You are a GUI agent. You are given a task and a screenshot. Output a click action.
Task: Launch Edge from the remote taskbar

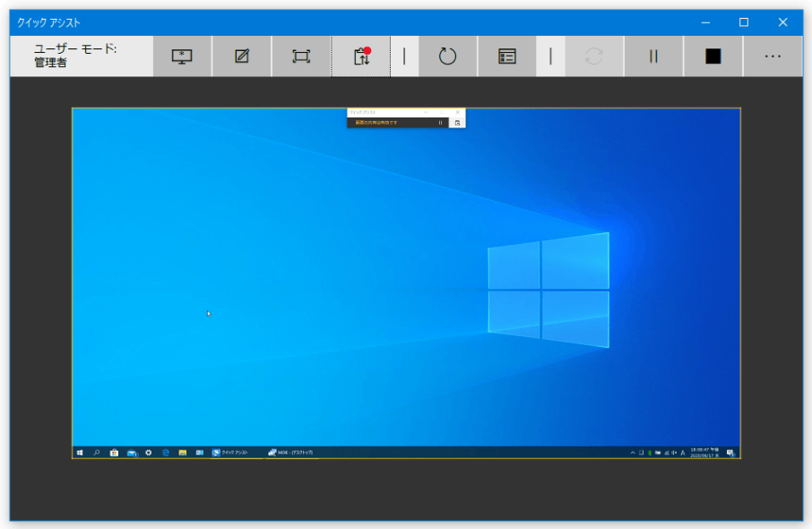point(166,453)
